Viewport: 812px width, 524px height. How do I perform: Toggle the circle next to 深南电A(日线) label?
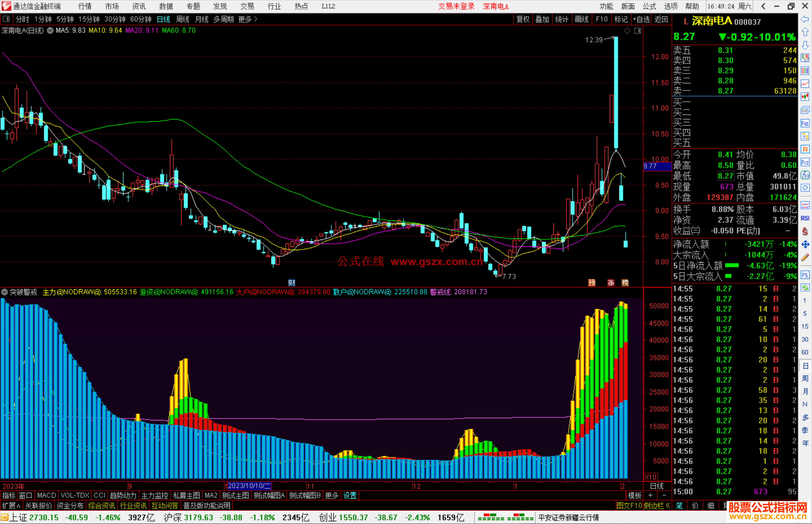[50, 31]
